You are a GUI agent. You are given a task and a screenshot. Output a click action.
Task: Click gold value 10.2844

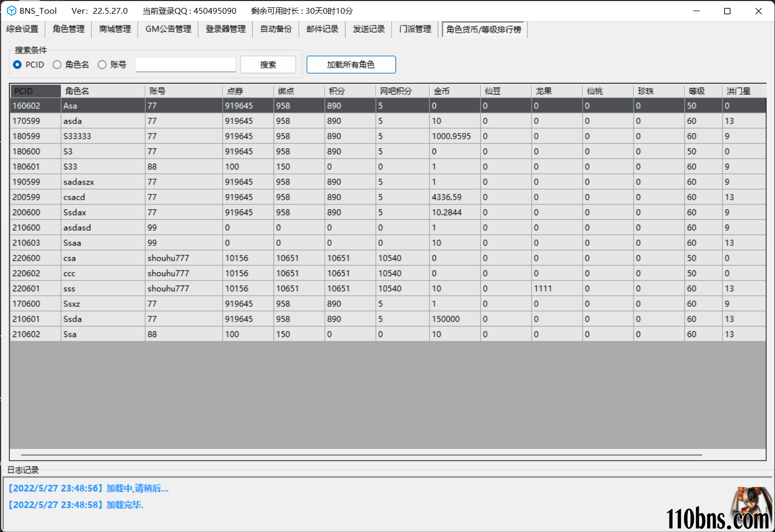455,212
